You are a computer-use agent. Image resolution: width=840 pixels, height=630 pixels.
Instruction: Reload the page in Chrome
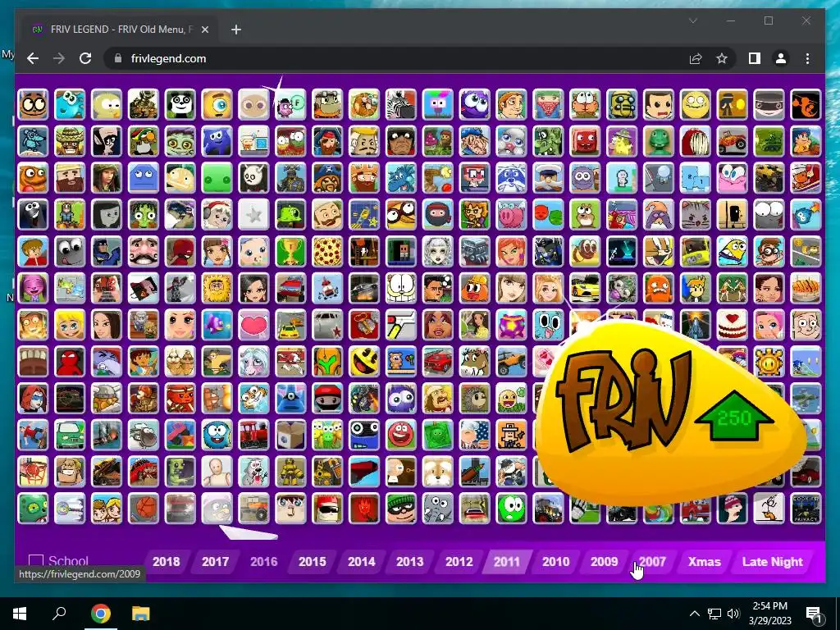coord(85,58)
